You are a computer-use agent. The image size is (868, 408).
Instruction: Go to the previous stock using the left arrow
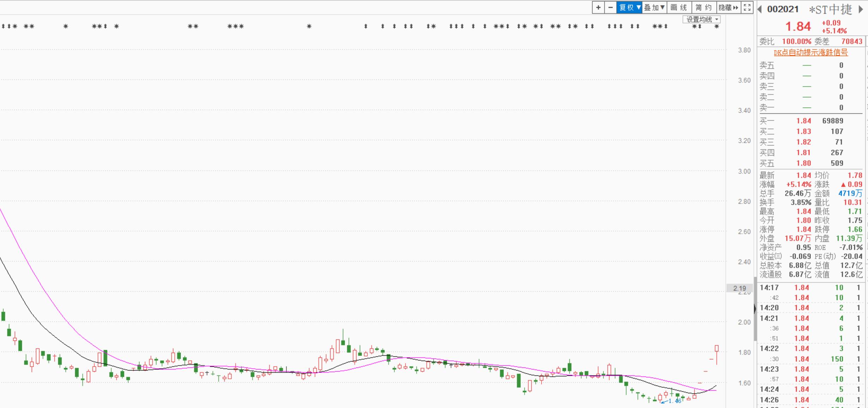click(x=760, y=9)
